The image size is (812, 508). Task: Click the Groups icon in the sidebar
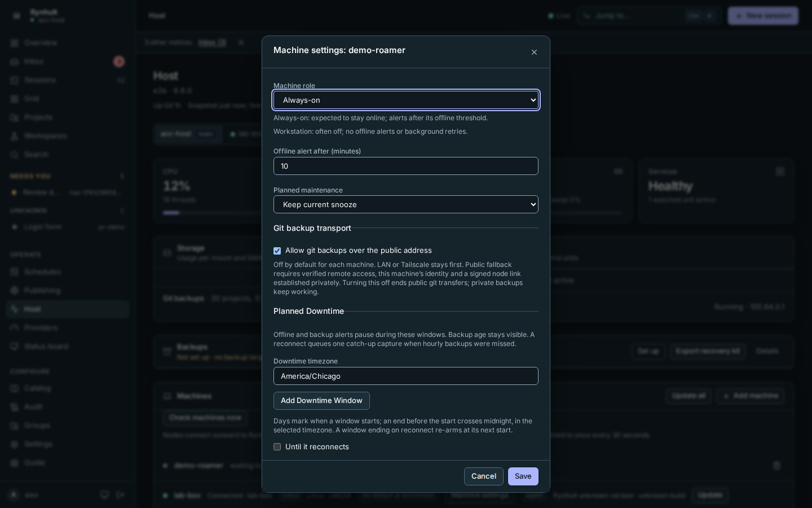click(15, 426)
